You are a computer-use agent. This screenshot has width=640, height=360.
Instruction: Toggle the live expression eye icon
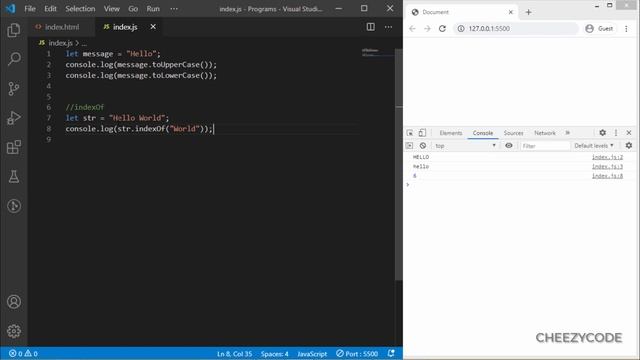(509, 146)
